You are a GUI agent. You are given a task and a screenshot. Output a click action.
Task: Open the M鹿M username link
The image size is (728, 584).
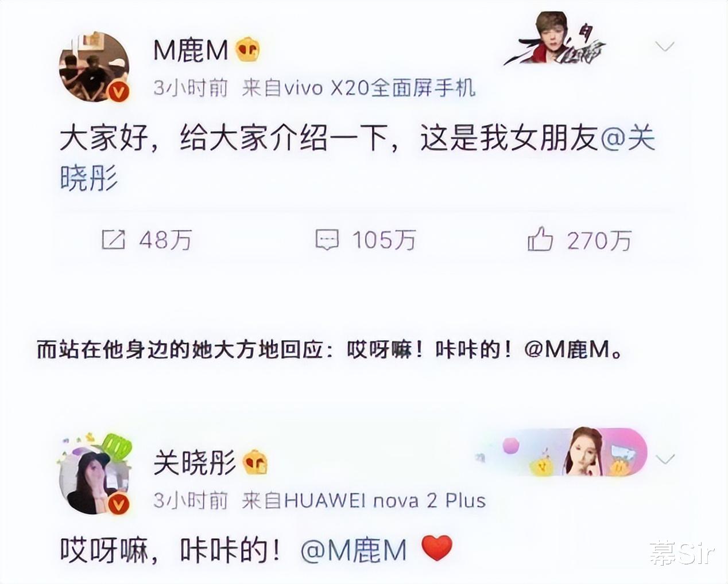point(191,50)
